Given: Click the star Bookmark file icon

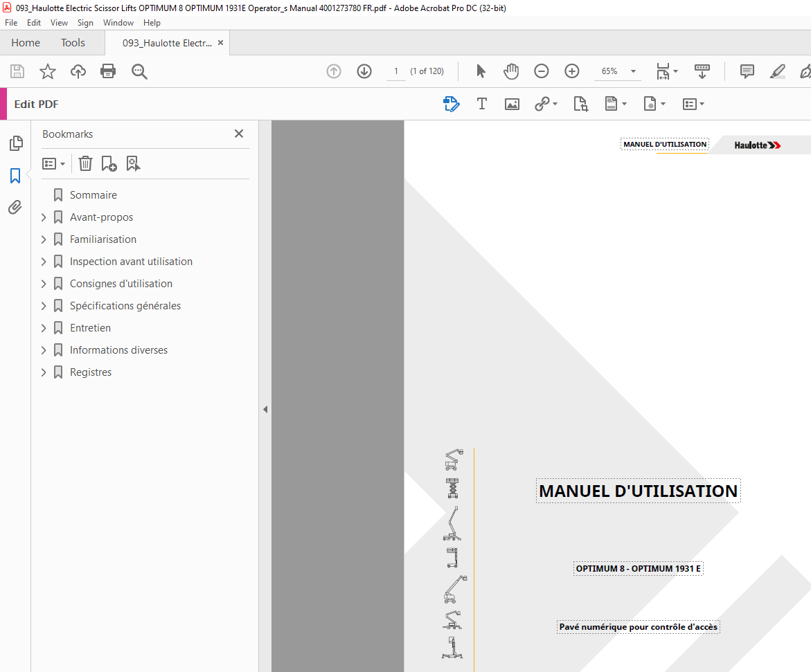Looking at the screenshot, I should coord(48,71).
